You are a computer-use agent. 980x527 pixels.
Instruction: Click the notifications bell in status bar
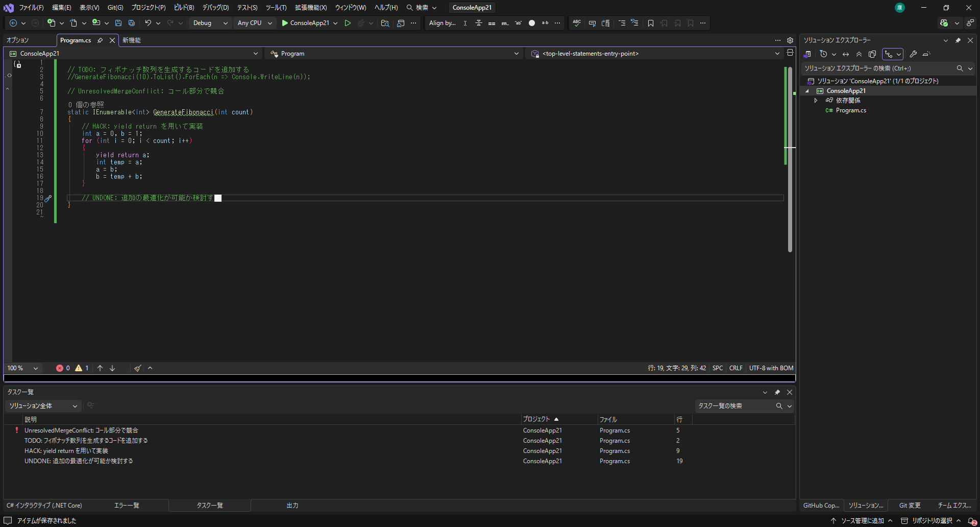click(x=972, y=521)
